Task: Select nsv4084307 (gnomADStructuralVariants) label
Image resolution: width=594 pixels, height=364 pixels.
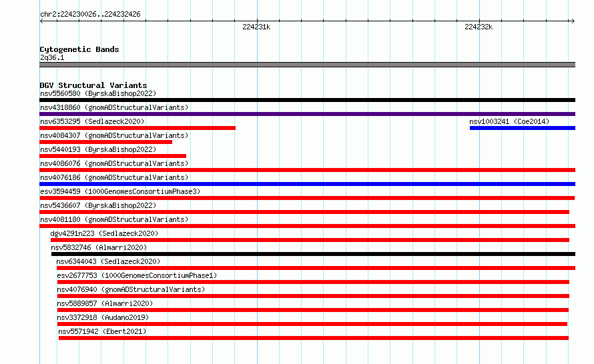Action: [x=114, y=135]
